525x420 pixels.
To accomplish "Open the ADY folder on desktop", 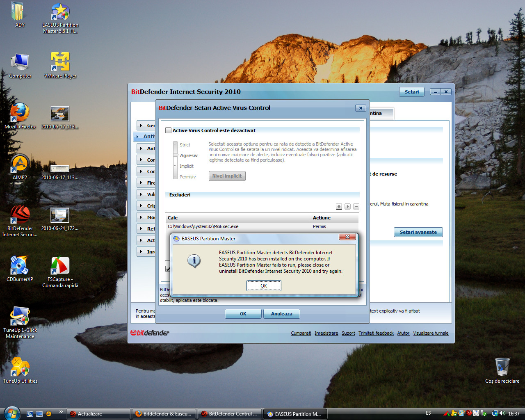I will point(19,15).
